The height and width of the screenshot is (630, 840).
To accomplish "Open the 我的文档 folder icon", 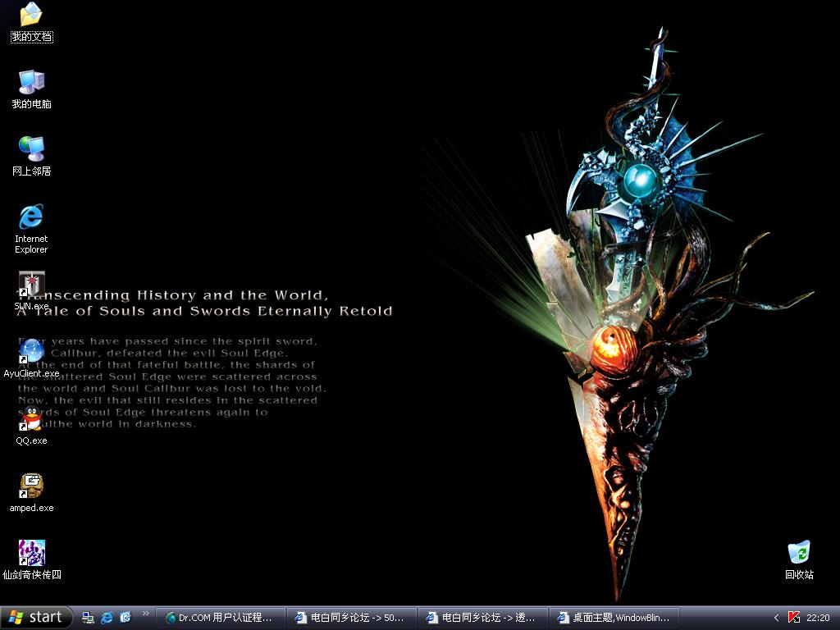I will tap(31, 15).
